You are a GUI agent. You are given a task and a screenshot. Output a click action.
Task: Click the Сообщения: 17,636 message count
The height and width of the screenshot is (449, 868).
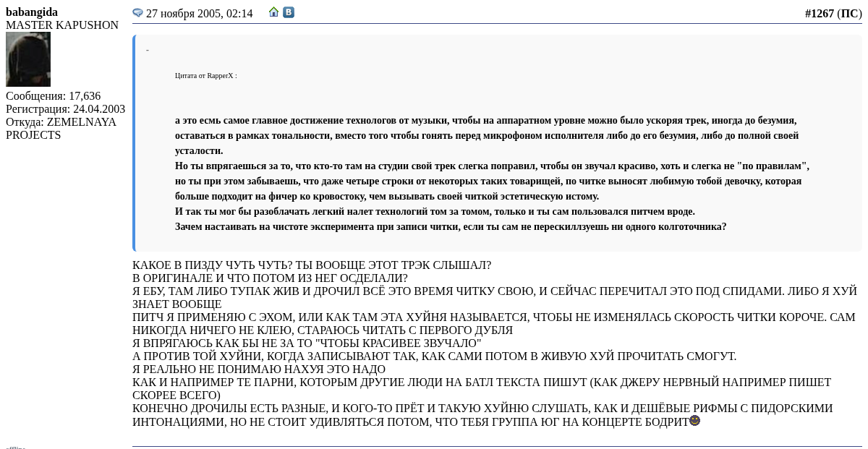tap(53, 96)
